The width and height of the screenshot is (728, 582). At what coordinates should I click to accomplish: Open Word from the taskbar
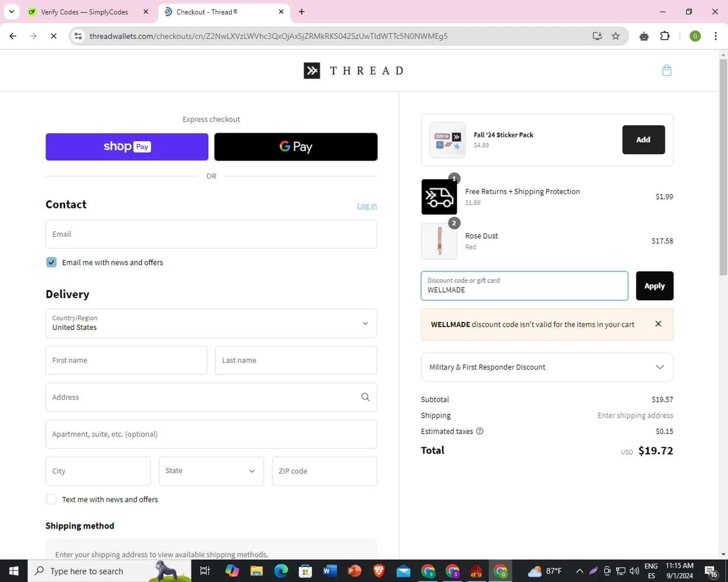point(330,571)
